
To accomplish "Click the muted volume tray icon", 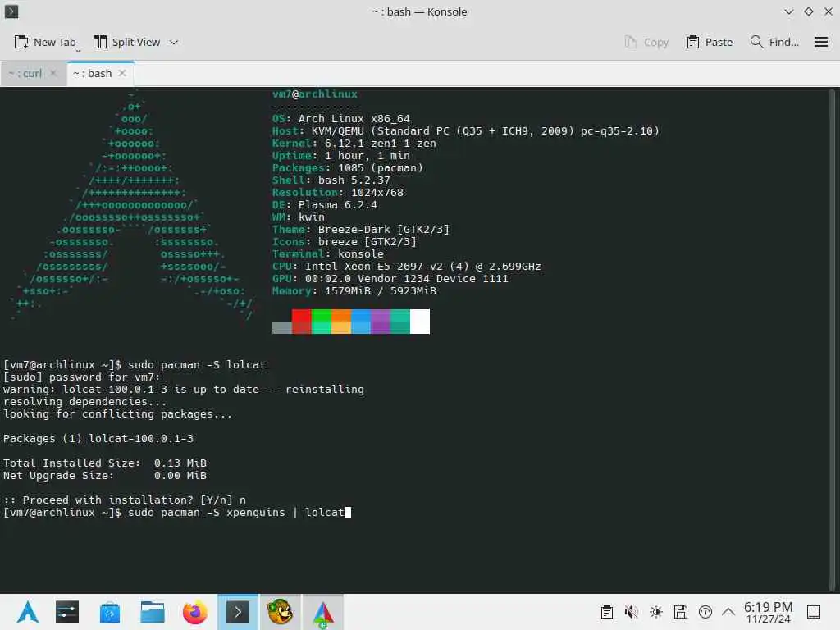I will pyautogui.click(x=632, y=612).
